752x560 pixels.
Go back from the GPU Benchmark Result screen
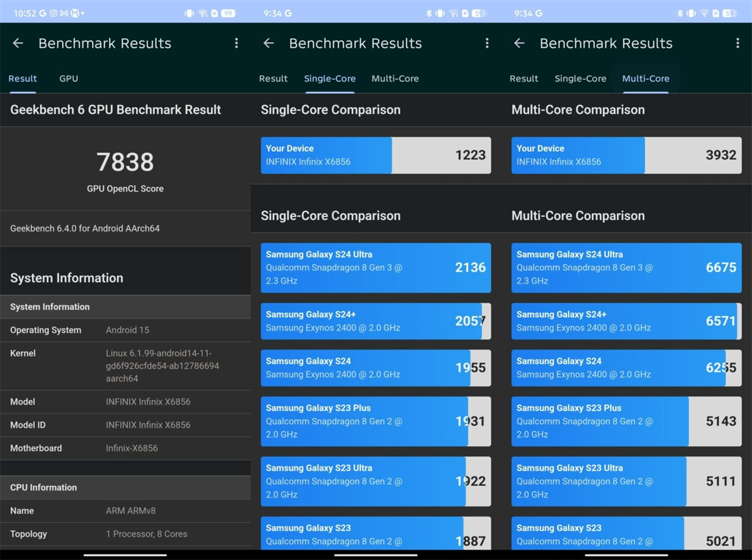tap(18, 43)
